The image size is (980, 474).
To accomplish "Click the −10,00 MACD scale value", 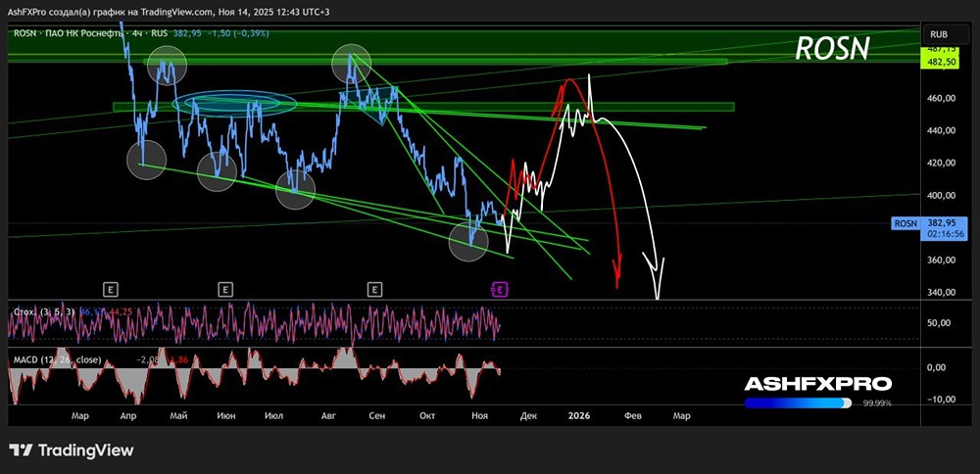I will pyautogui.click(x=941, y=399).
